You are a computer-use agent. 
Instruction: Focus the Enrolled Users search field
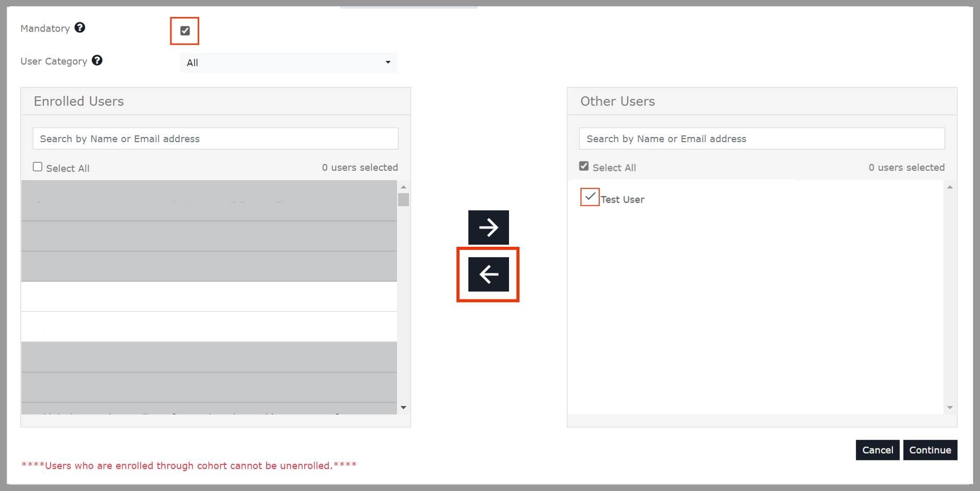coord(215,139)
